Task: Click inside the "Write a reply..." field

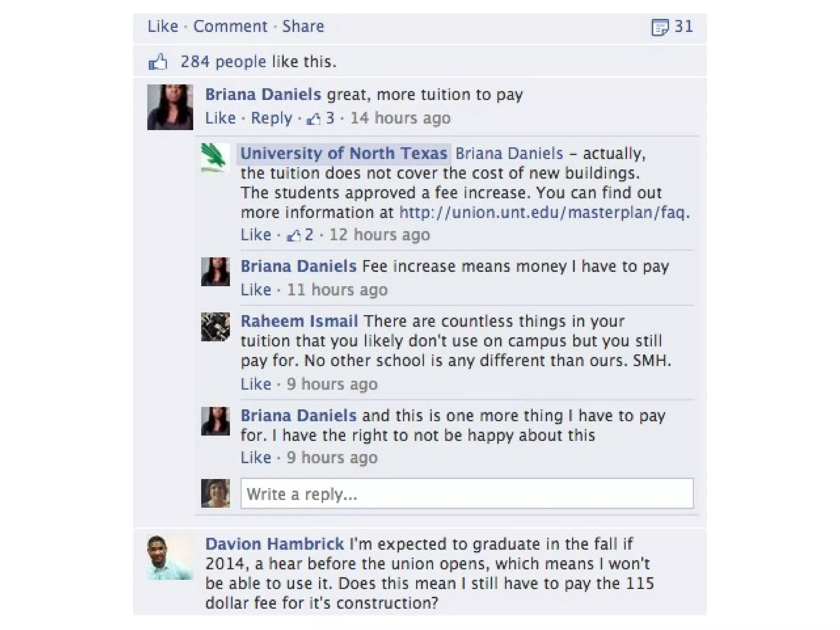Action: pos(467,493)
